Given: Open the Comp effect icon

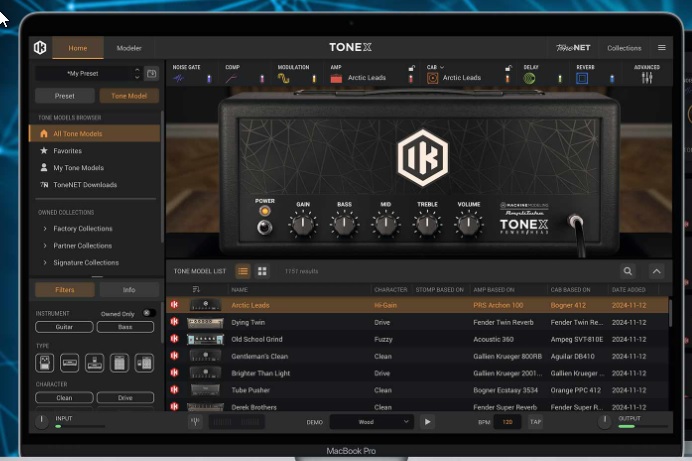Looking at the screenshot, I should click(x=231, y=79).
